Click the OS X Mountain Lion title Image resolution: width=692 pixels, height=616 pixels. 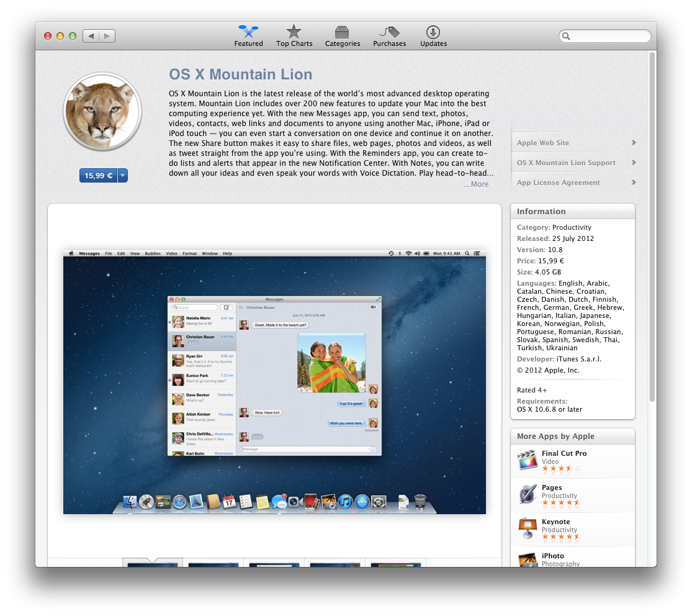pos(241,74)
